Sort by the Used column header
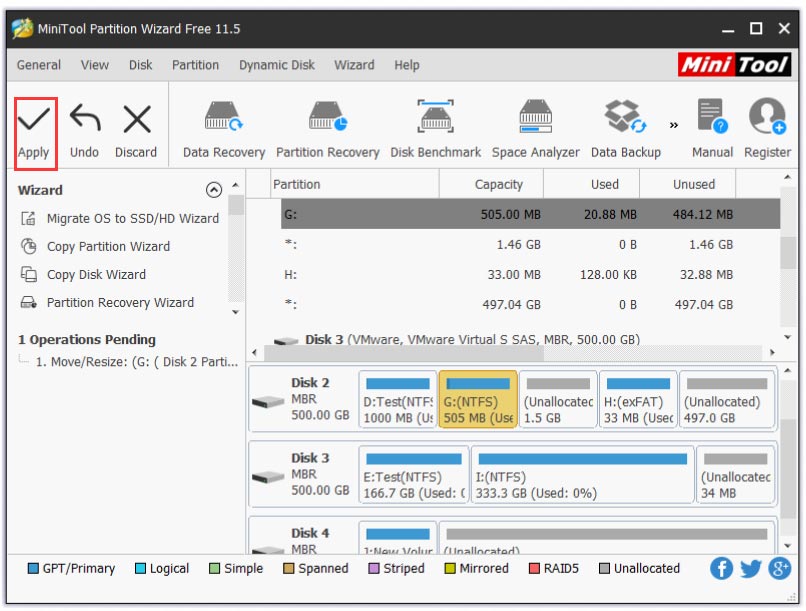Image resolution: width=806 pixels, height=611 pixels. click(592, 184)
